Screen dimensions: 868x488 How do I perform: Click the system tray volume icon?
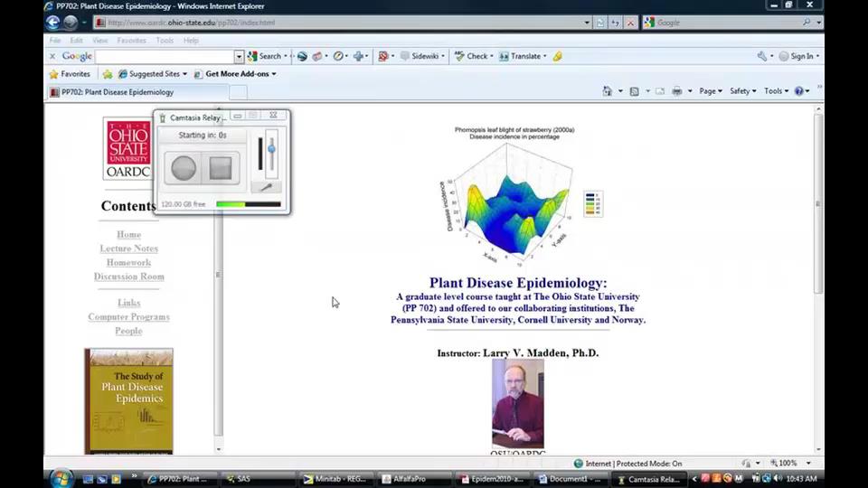(778, 478)
